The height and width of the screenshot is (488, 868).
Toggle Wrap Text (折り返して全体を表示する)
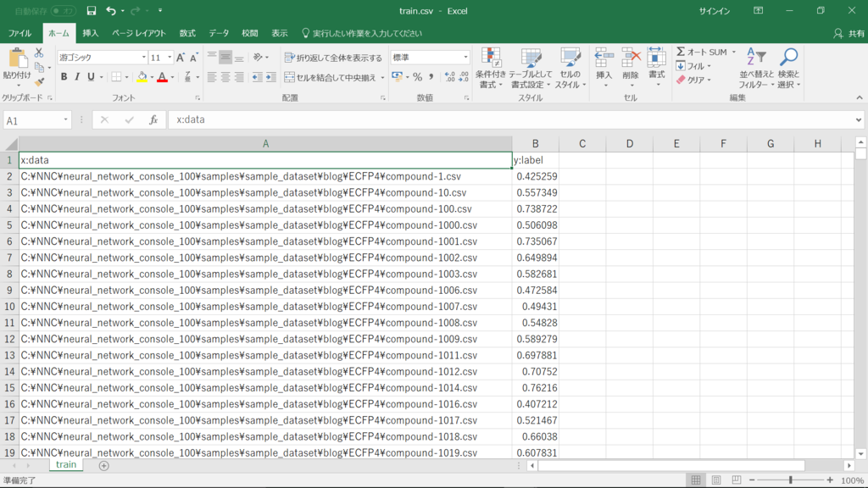(x=333, y=58)
